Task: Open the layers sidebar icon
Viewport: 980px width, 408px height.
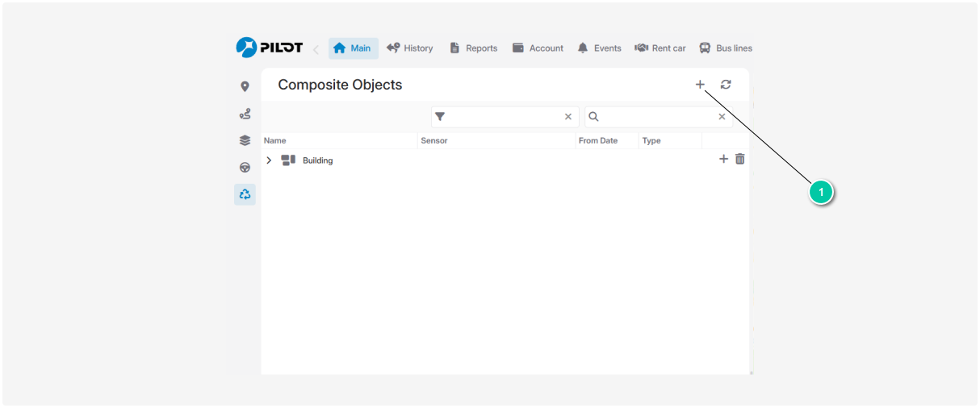Action: point(245,140)
